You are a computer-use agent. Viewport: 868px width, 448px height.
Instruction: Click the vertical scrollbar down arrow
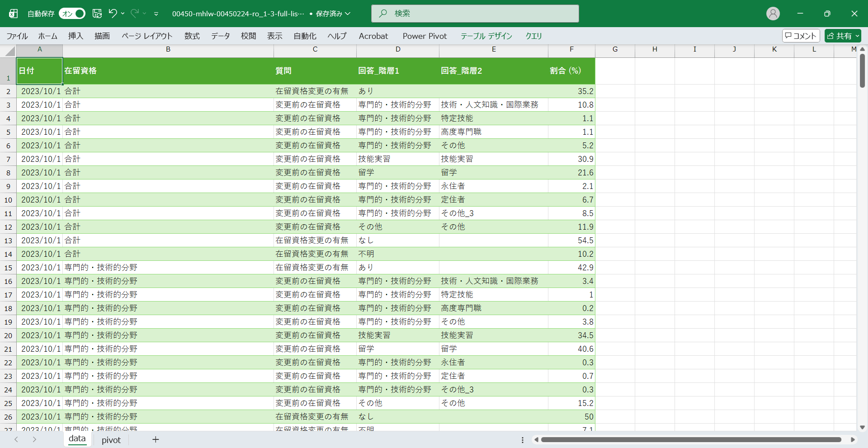[862, 427]
